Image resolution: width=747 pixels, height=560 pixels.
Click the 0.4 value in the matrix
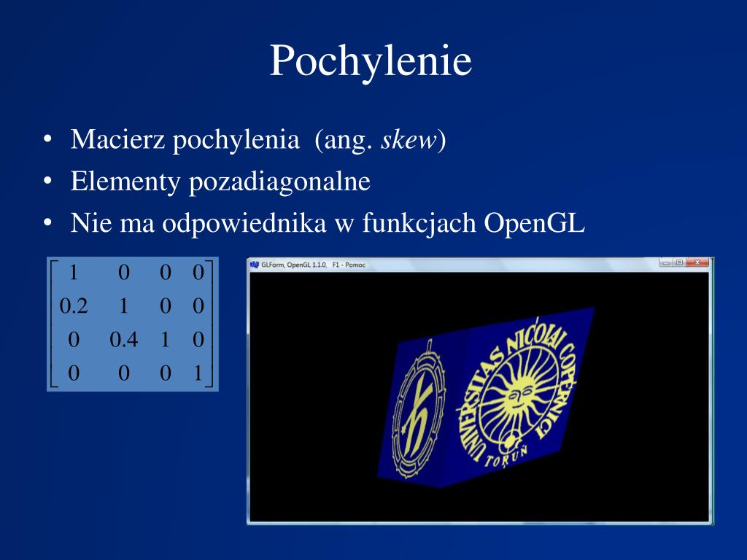124,340
